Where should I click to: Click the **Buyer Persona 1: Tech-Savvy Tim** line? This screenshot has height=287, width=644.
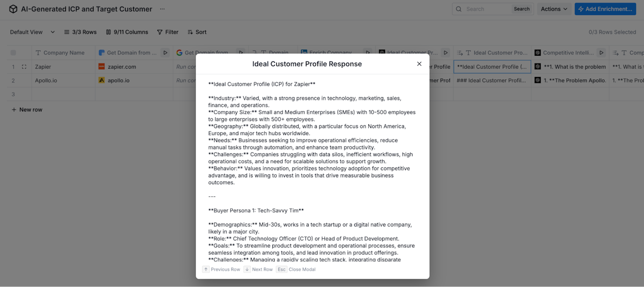(x=256, y=211)
